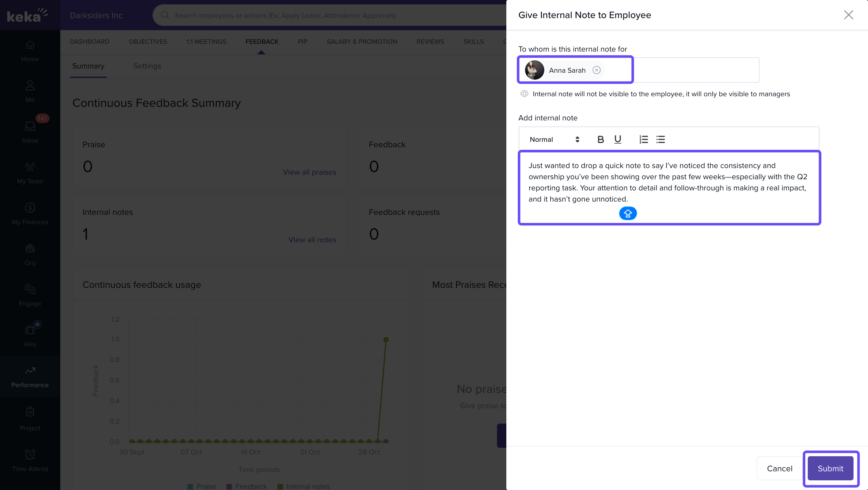
Task: Click the eye visibility icon beside note info
Action: [x=524, y=94]
